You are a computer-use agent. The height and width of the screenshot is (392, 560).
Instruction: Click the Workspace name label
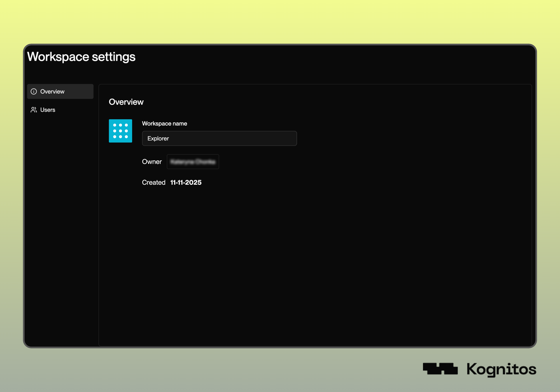pos(164,123)
